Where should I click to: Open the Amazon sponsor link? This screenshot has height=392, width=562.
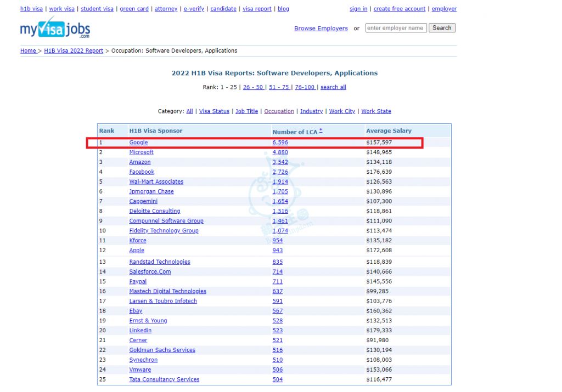140,162
